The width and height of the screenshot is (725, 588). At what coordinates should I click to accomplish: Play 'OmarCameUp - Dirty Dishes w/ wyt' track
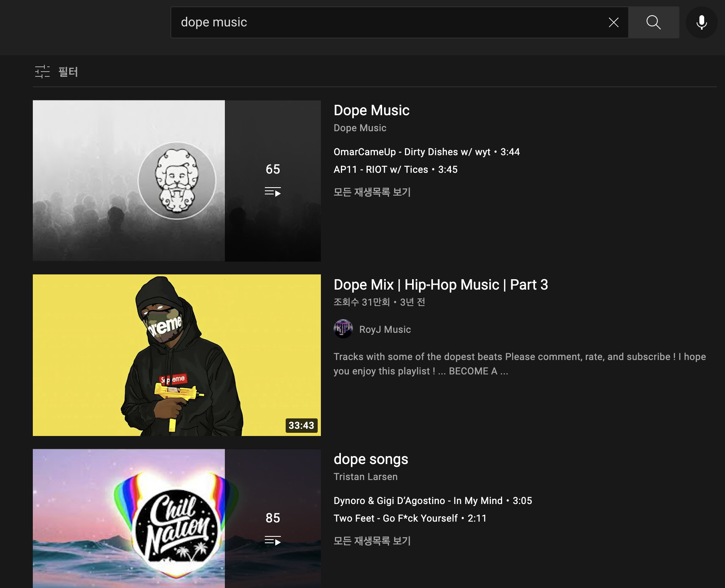427,152
